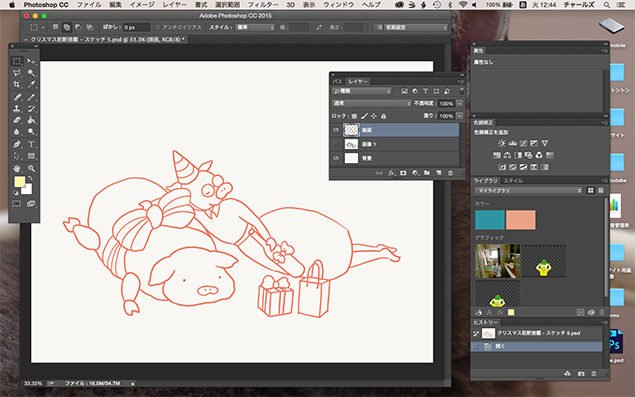Image resolution: width=635 pixels, height=397 pixels.
Task: Select the Lasso tool
Action: [17, 73]
